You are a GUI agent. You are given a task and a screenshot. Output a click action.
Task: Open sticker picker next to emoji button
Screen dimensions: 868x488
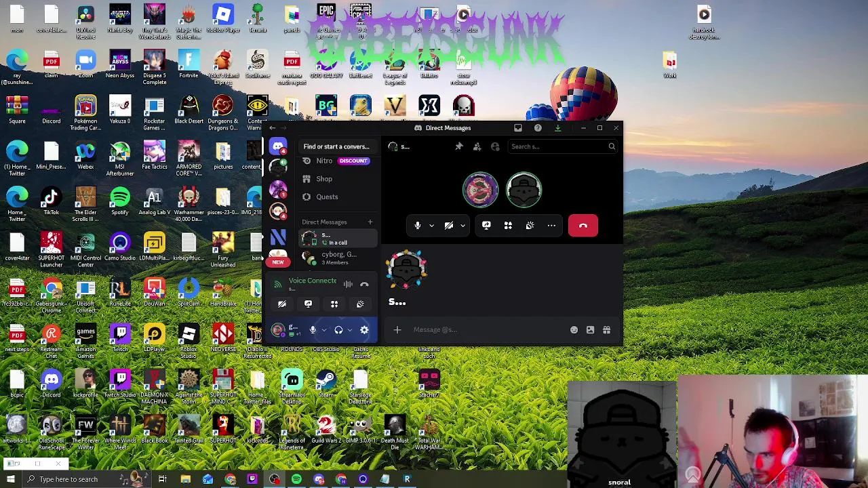(590, 330)
